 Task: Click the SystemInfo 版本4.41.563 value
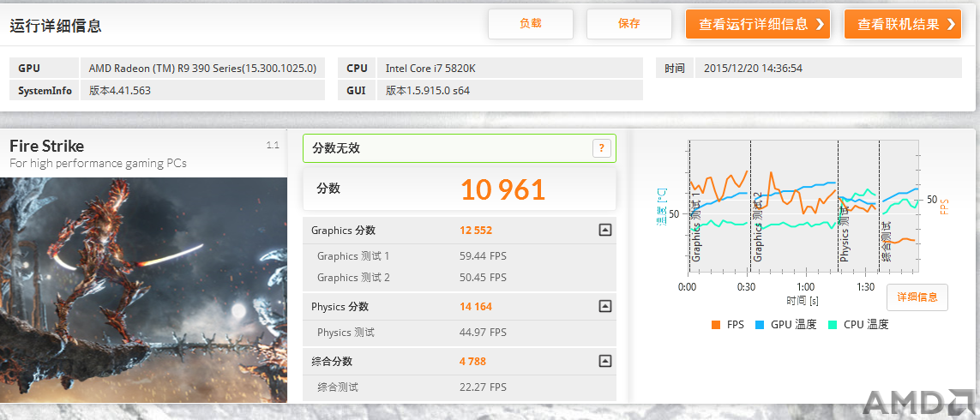pos(202,90)
